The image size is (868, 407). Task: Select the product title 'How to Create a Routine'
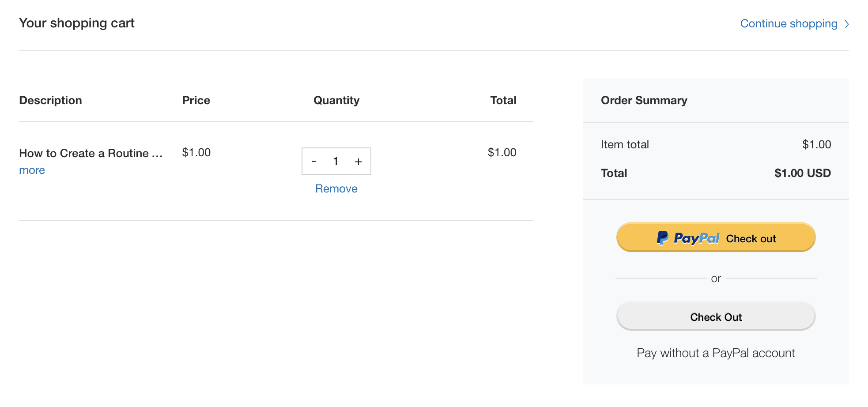pos(91,153)
